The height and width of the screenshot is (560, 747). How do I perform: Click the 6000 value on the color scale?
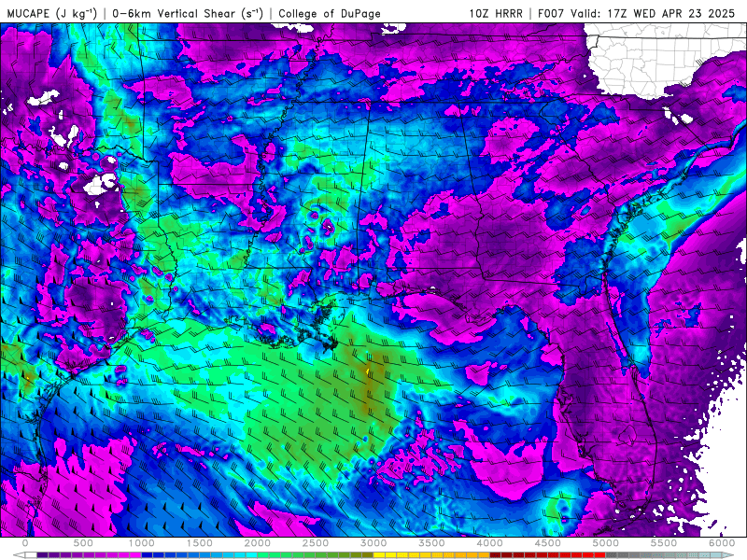(x=722, y=543)
